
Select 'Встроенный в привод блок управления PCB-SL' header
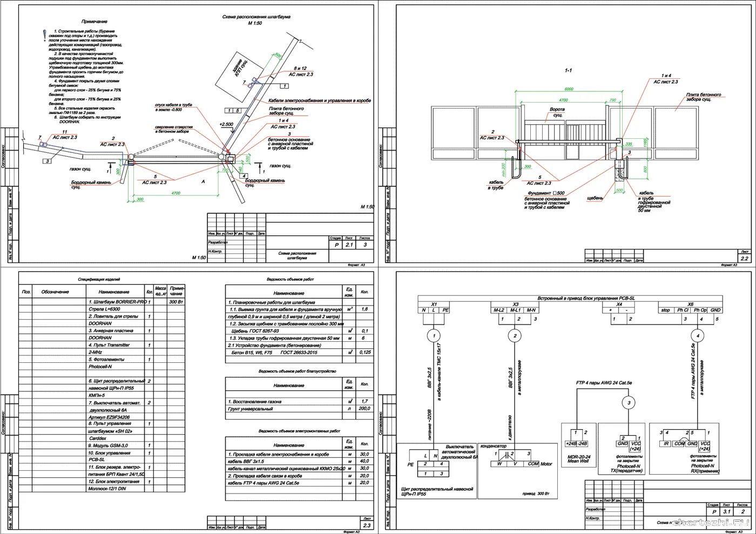click(586, 298)
